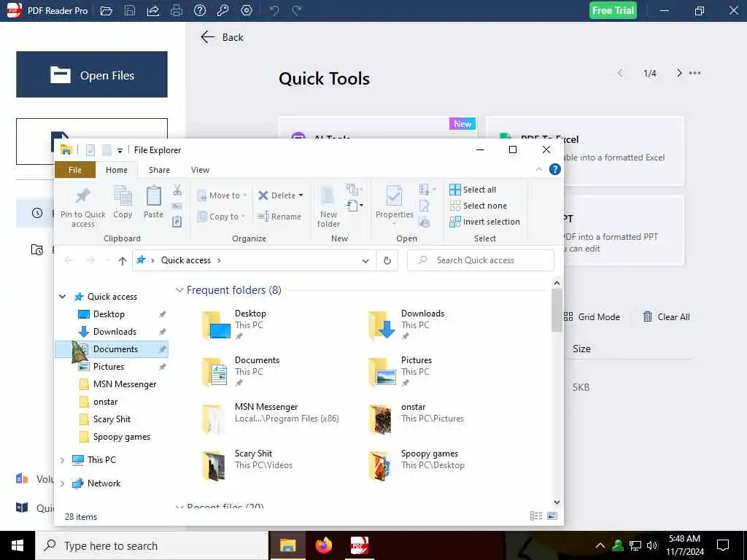Switch to Grid Mode in PDF Reader Pro
The width and height of the screenshot is (747, 560).
tap(592, 316)
